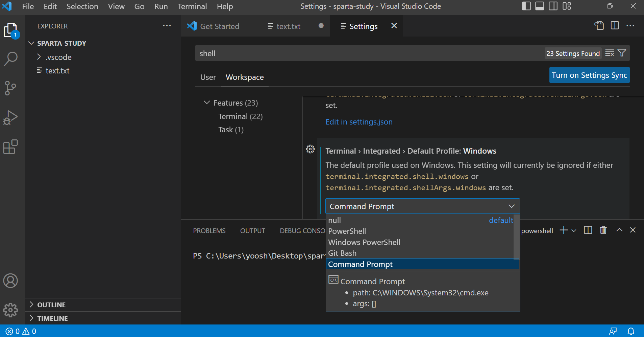Open the Edit menu
Screen dimensions: 644x337
tap(50, 6)
